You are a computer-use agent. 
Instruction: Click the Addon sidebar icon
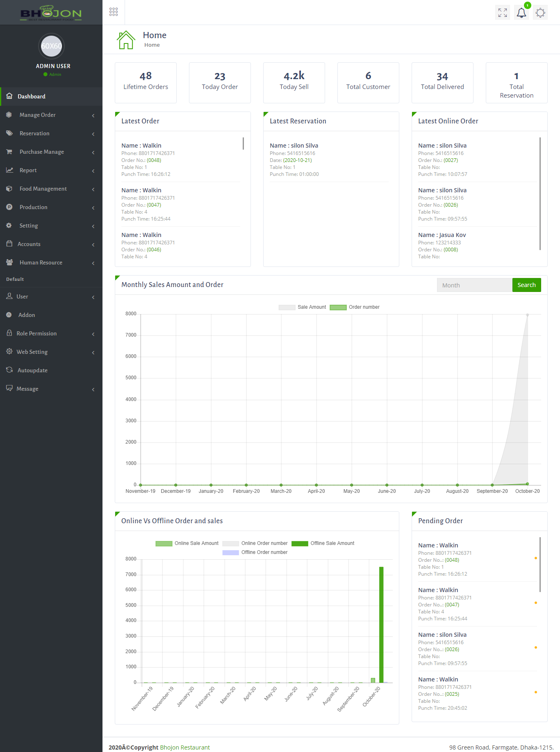9,315
